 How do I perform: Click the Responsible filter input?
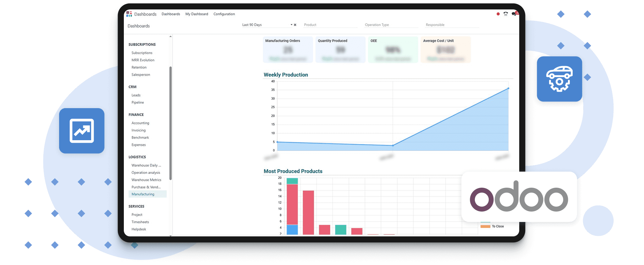[x=452, y=25]
